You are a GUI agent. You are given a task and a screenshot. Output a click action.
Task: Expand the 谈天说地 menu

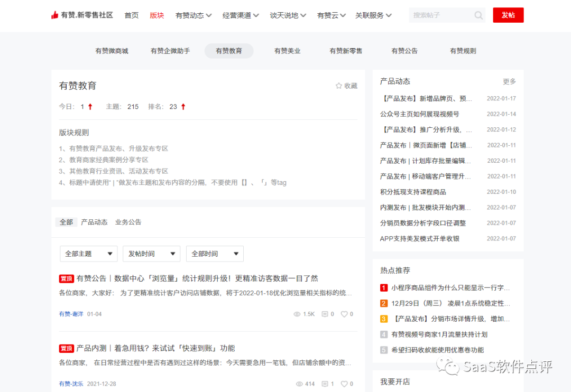[288, 15]
